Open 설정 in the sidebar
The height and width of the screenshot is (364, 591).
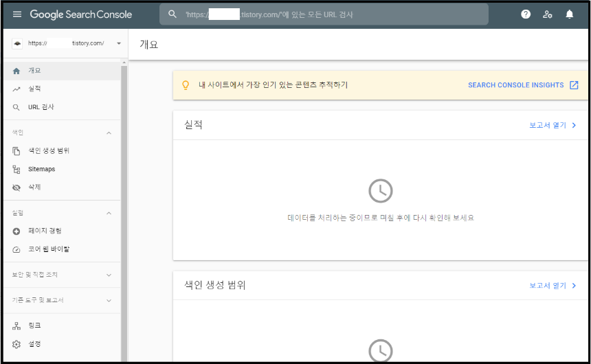point(62,344)
